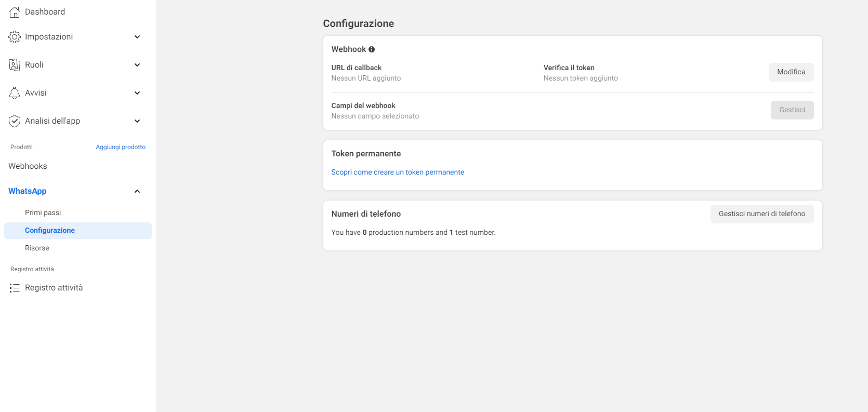The height and width of the screenshot is (412, 868).
Task: Click Gestisci numeri di telefono button
Action: coord(762,214)
